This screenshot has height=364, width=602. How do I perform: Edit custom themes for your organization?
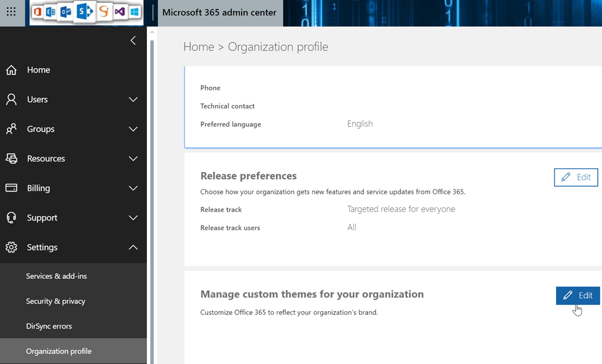(x=577, y=295)
